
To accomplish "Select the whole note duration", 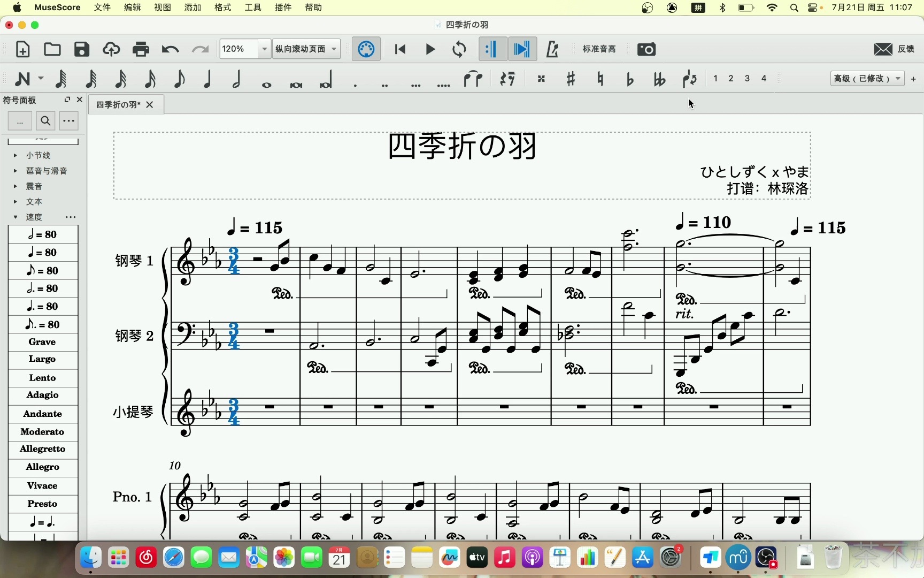I will pos(266,85).
